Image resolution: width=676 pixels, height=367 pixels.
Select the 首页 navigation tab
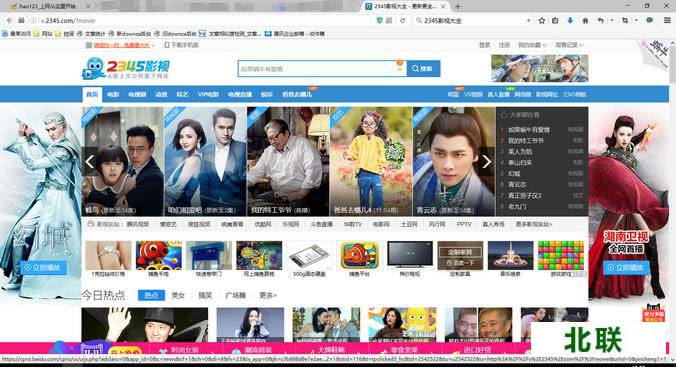[x=92, y=94]
